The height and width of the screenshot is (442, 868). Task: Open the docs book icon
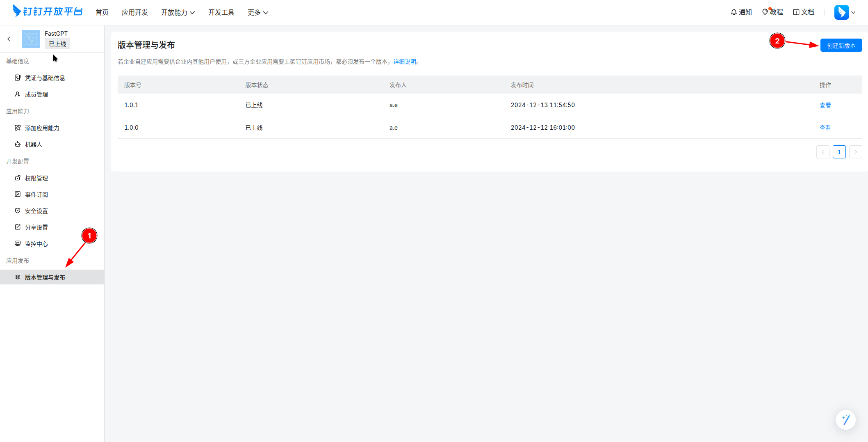796,12
